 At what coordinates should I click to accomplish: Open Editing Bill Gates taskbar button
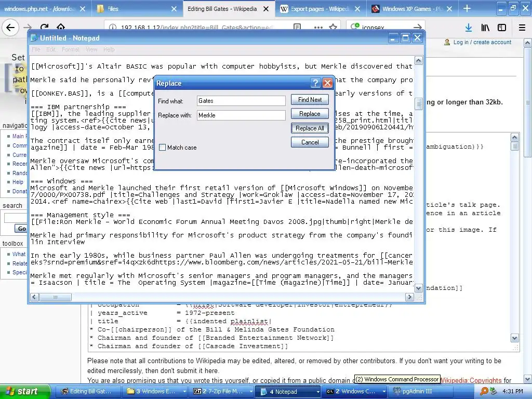pos(87,392)
